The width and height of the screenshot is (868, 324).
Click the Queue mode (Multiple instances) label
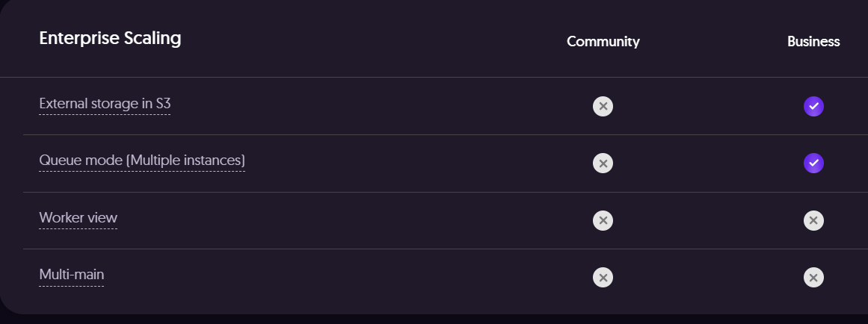(x=142, y=161)
